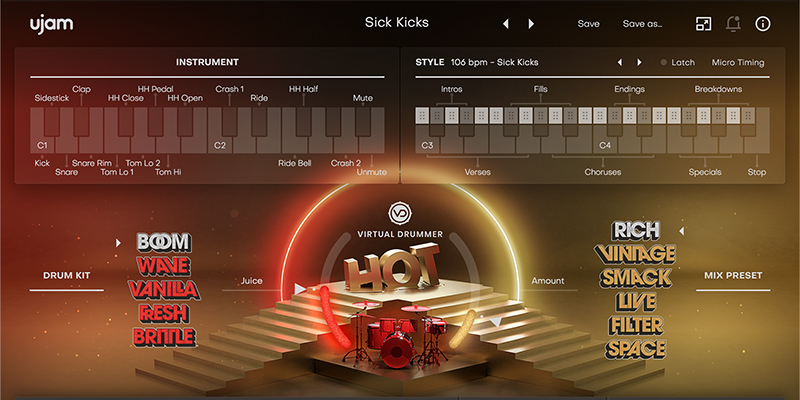800x400 pixels.
Task: Select LIVE mix preset
Action: 635,302
